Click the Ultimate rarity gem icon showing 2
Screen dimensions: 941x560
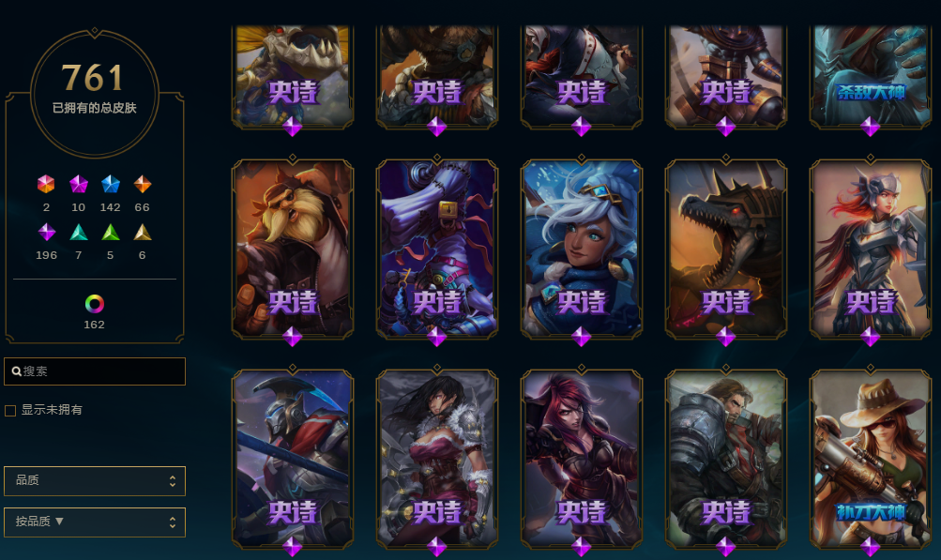[46, 184]
